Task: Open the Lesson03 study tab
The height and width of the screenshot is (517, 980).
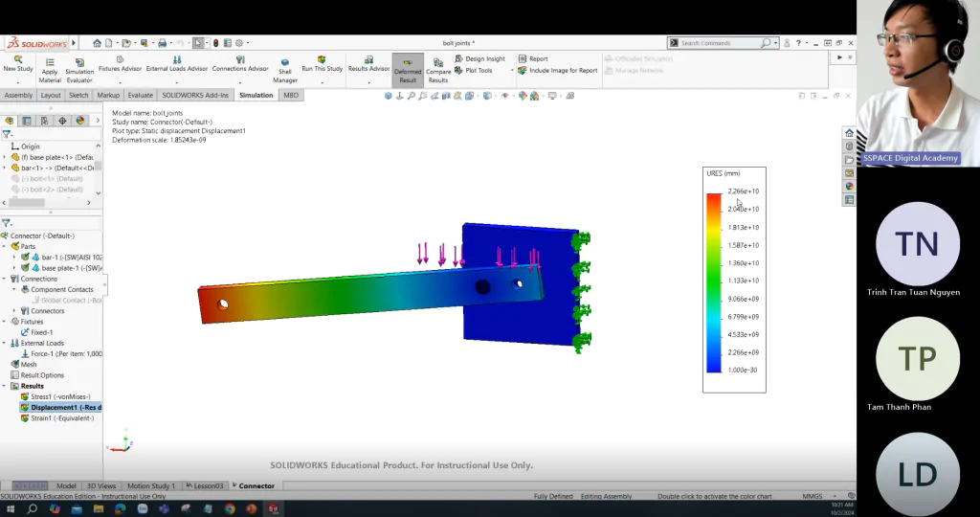Action: tap(205, 485)
